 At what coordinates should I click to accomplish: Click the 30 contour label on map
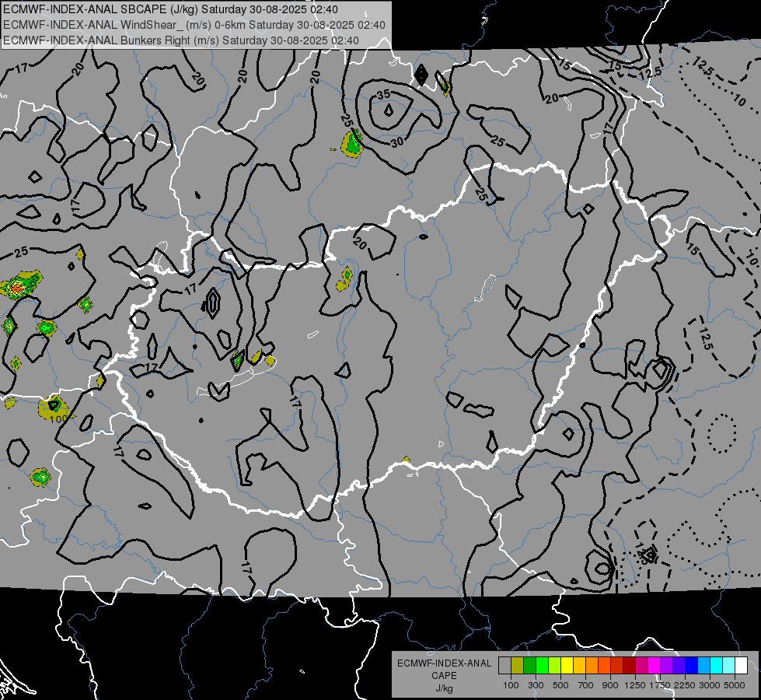397,142
